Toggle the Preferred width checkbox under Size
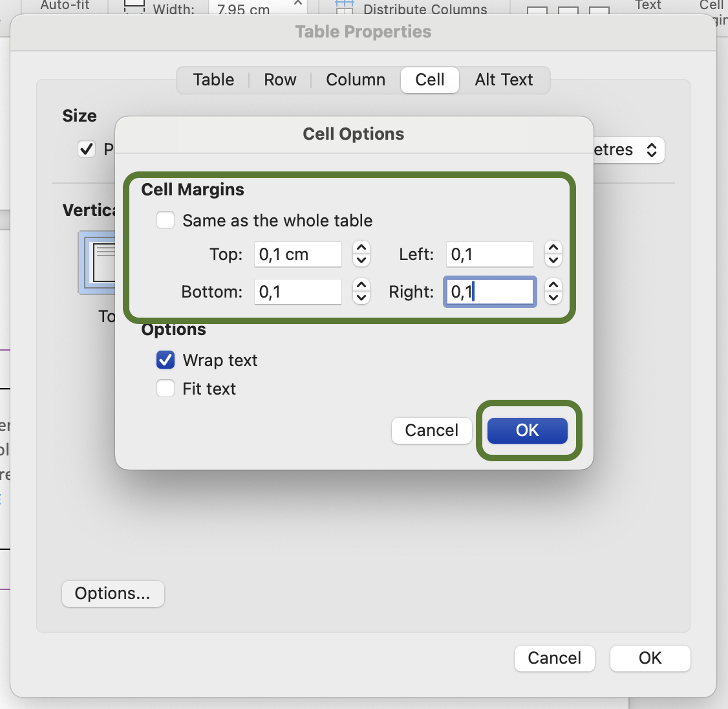Image resolution: width=728 pixels, height=709 pixels. coord(87,149)
